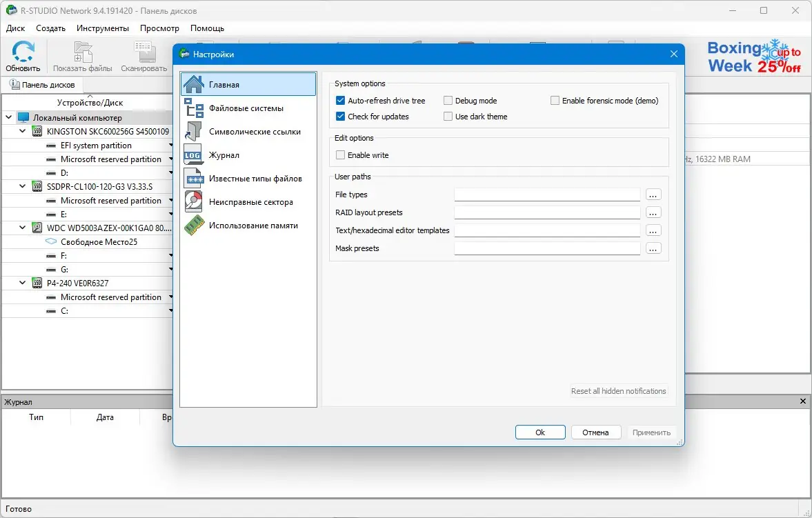
Task: Select the P4-240 VE0R6327 drive icon
Action: (37, 283)
